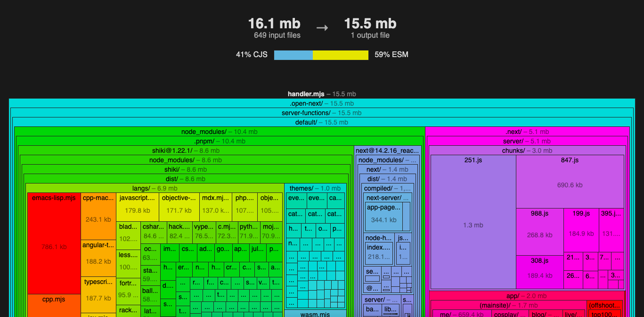Click the yellow ESM segment of the format bar

pyautogui.click(x=341, y=55)
